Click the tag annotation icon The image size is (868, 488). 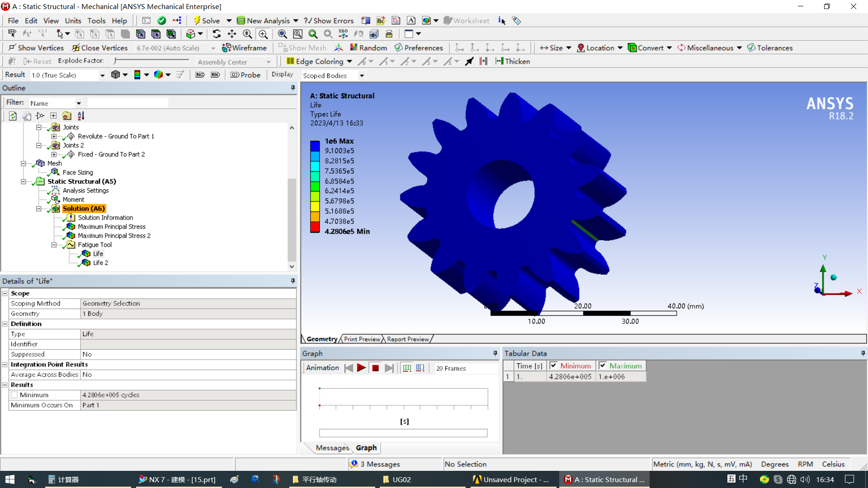point(516,20)
